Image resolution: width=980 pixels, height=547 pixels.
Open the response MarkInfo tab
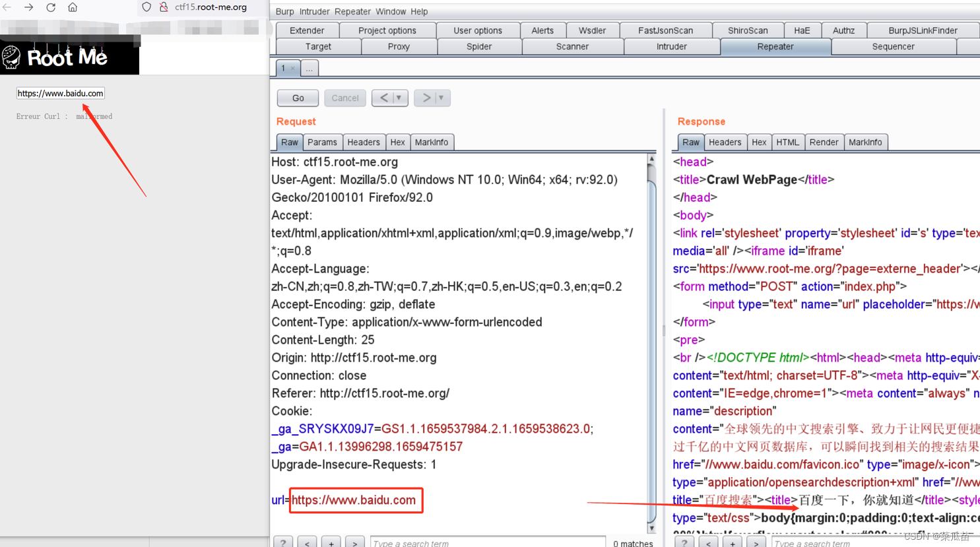(x=865, y=142)
